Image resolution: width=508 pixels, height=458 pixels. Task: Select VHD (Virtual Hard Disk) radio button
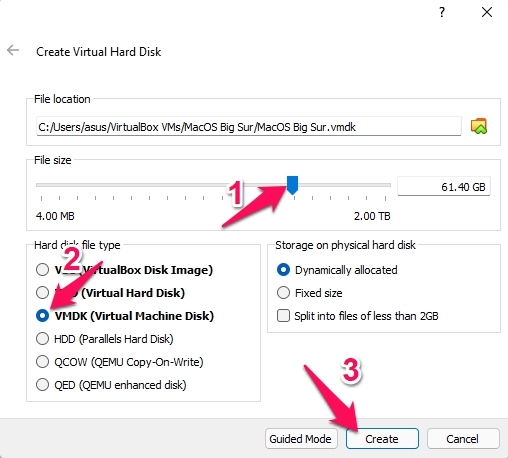[42, 293]
